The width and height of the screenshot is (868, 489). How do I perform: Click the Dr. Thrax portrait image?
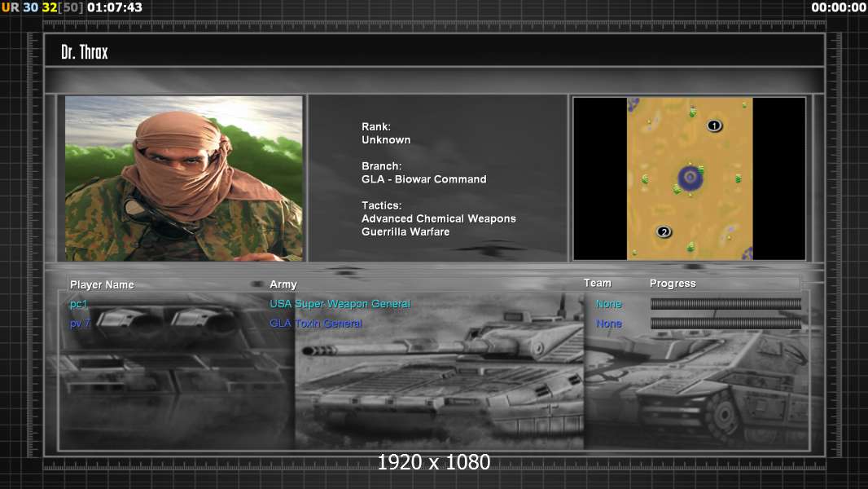(x=184, y=178)
